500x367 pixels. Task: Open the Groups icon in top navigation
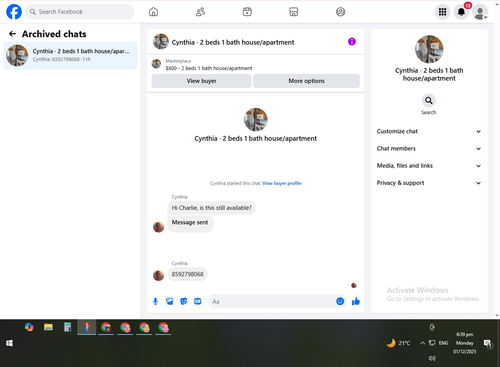click(340, 12)
